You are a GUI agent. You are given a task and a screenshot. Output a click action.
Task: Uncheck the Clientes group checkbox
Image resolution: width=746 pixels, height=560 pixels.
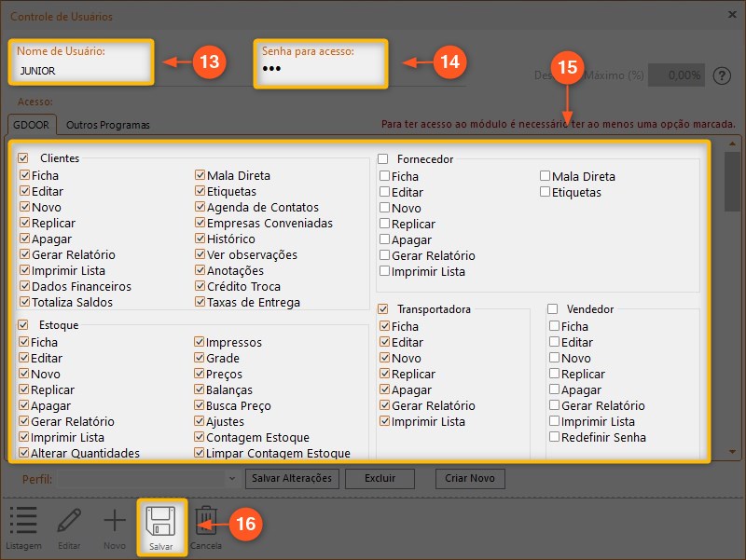tap(23, 159)
